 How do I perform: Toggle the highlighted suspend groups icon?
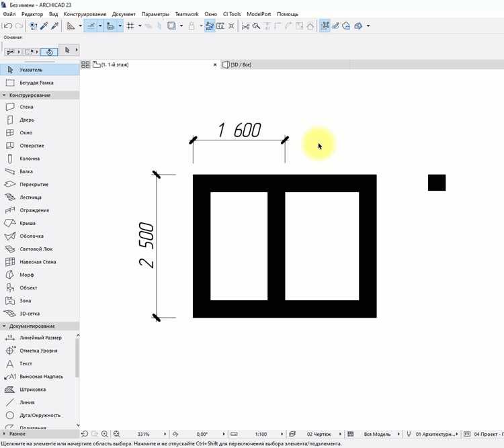(325, 26)
